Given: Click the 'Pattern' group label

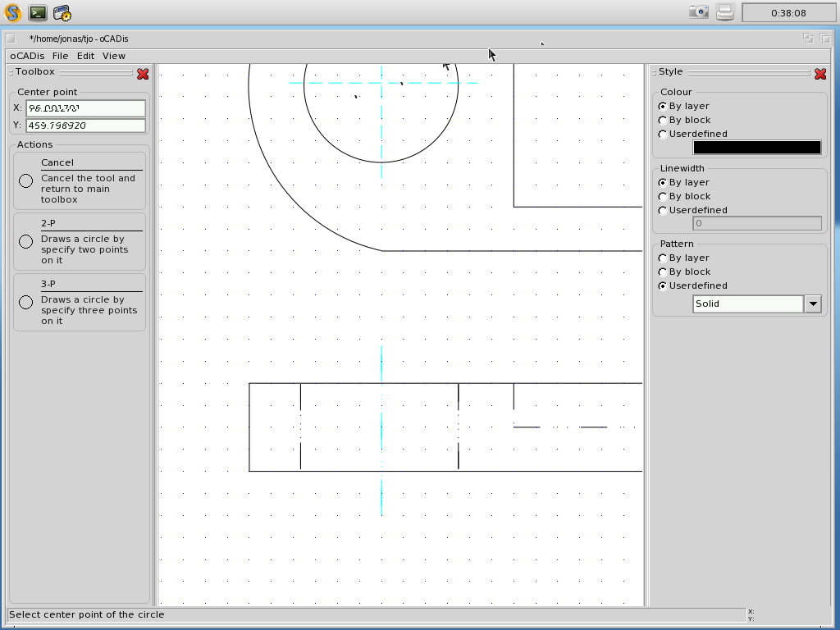Looking at the screenshot, I should click(x=677, y=244).
